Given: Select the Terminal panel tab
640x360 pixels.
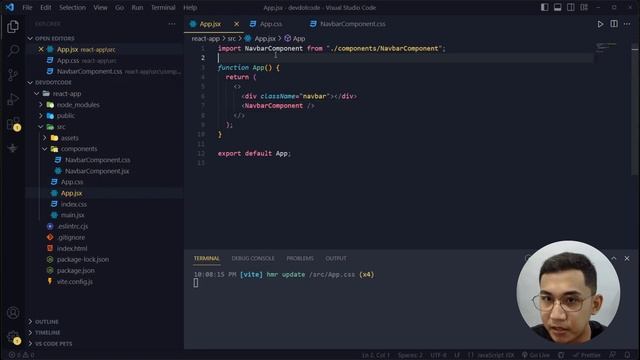Looking at the screenshot, I should pyautogui.click(x=207, y=258).
